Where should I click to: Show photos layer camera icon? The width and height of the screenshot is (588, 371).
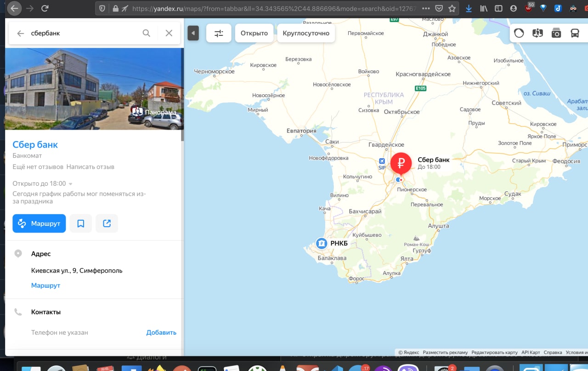pyautogui.click(x=556, y=33)
